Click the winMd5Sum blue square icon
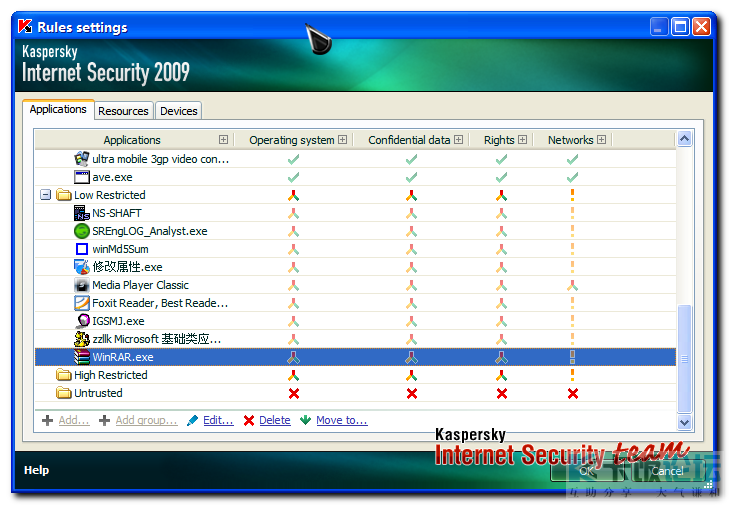This screenshot has height=505, width=729. pos(81,249)
